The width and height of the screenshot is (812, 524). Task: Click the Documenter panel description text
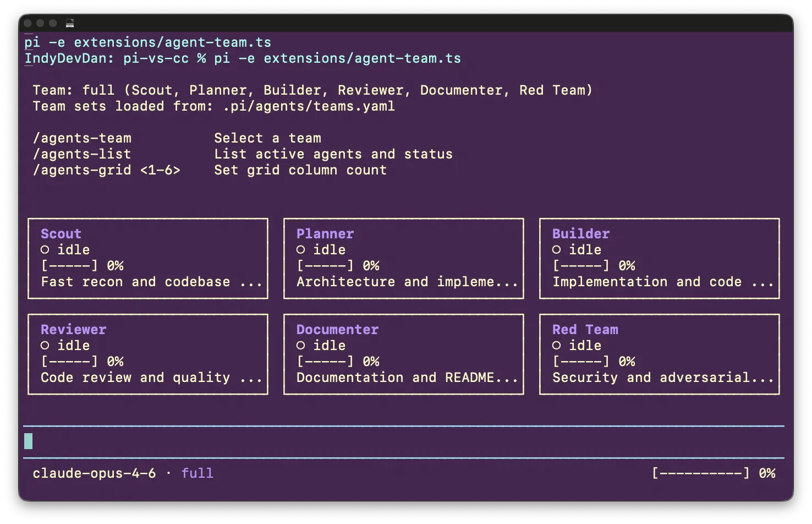click(407, 377)
